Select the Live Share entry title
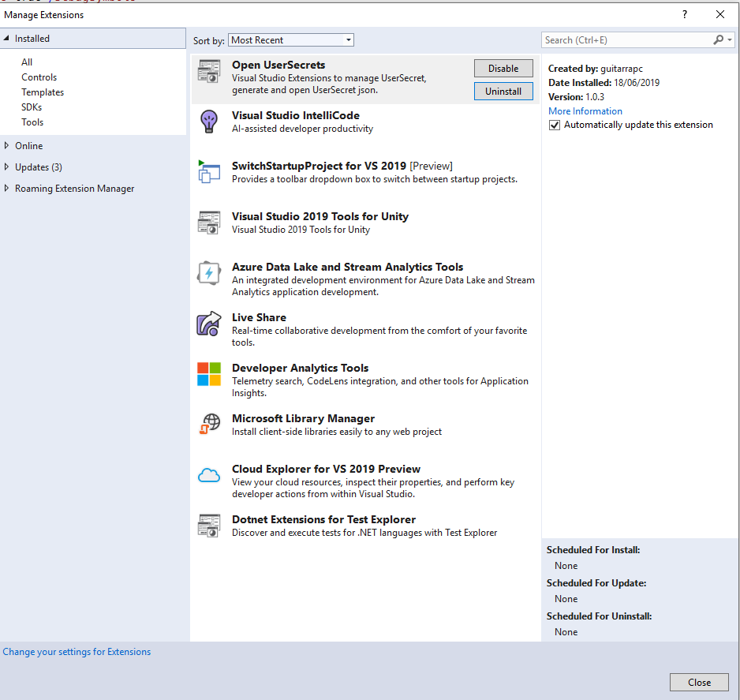Image resolution: width=740 pixels, height=700 pixels. coord(259,318)
